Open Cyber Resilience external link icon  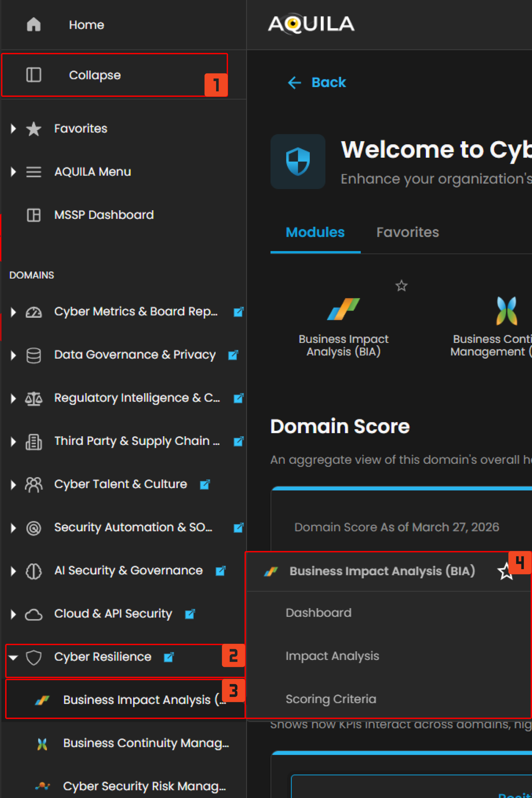[x=169, y=657]
